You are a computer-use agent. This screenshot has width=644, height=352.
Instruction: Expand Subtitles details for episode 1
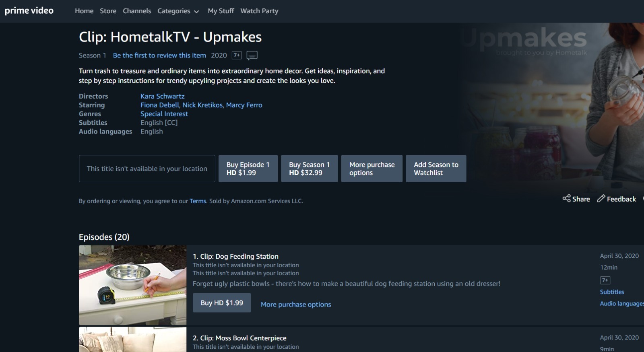(x=612, y=292)
